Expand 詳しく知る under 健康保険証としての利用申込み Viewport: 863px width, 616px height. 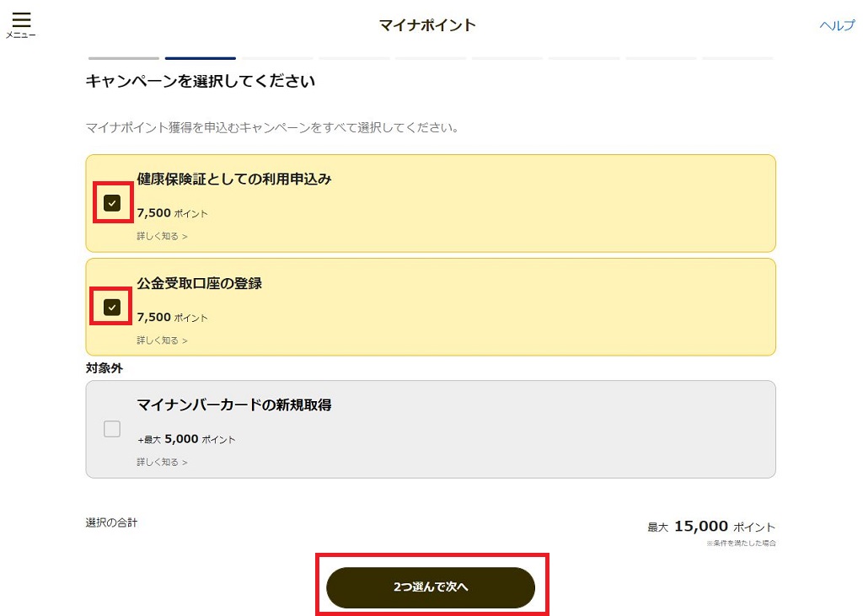[162, 236]
